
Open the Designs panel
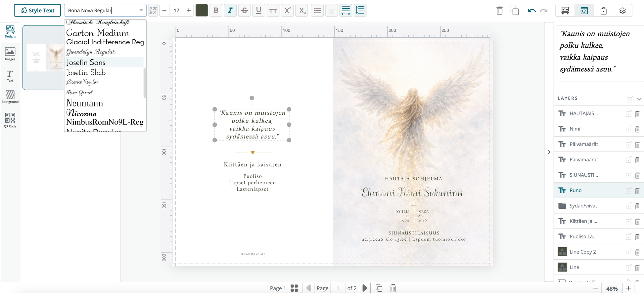coord(10,32)
